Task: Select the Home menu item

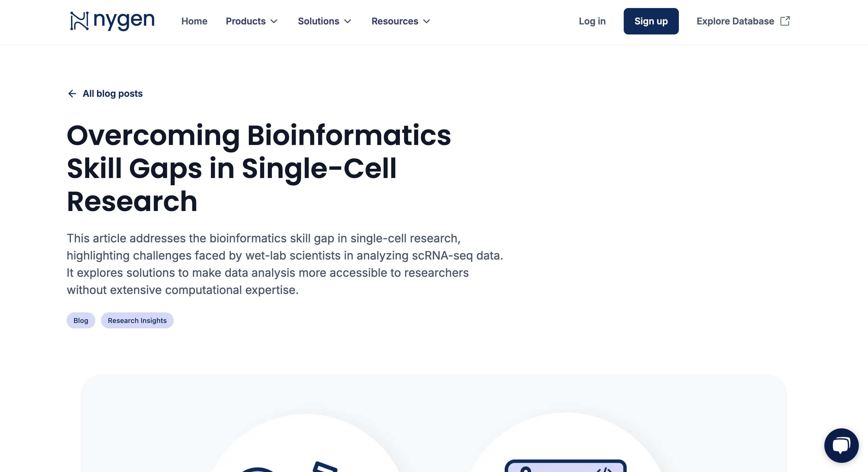Action: coord(194,21)
